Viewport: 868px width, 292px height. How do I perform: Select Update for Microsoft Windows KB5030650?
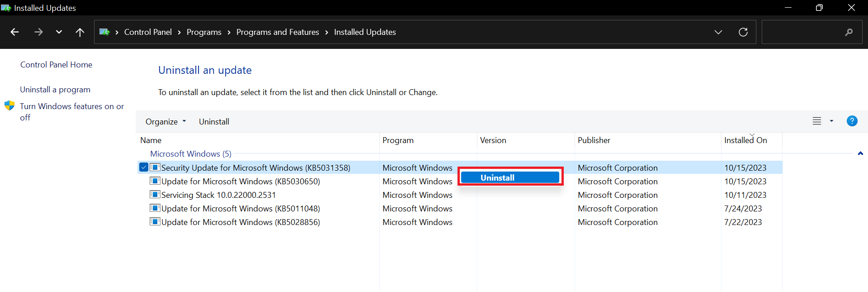pos(241,182)
